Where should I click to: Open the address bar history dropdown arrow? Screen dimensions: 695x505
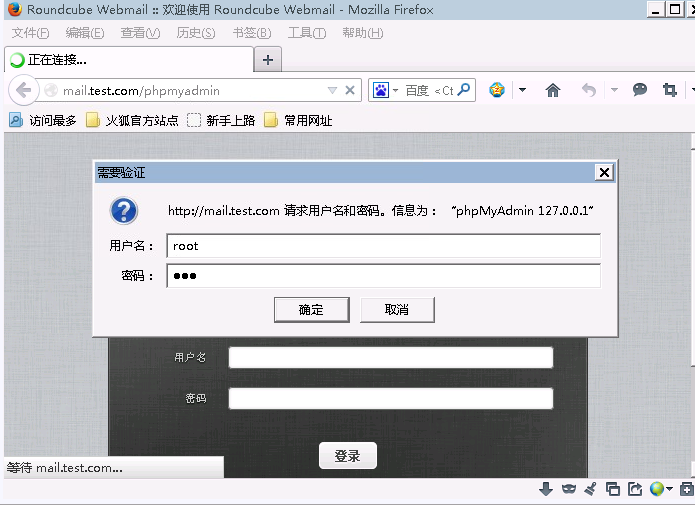click(332, 90)
